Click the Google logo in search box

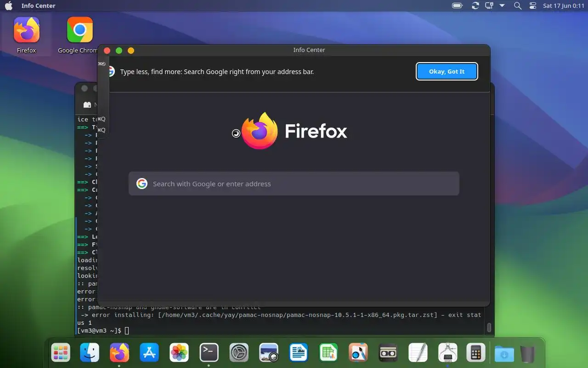pos(142,184)
